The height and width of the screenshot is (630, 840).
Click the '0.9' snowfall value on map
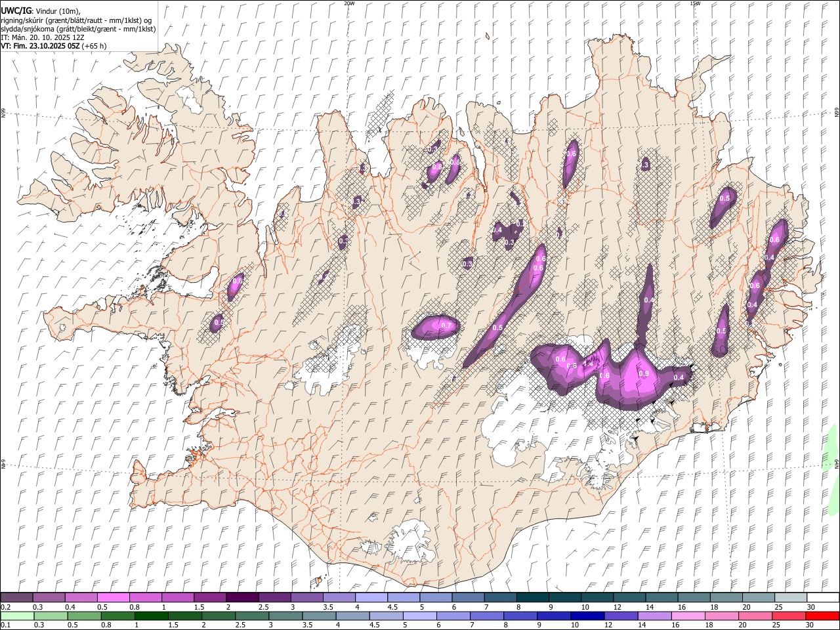coord(644,374)
